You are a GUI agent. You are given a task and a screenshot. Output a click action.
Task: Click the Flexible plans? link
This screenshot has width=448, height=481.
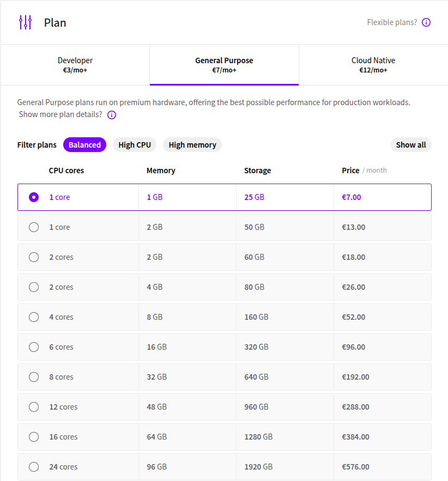point(392,22)
